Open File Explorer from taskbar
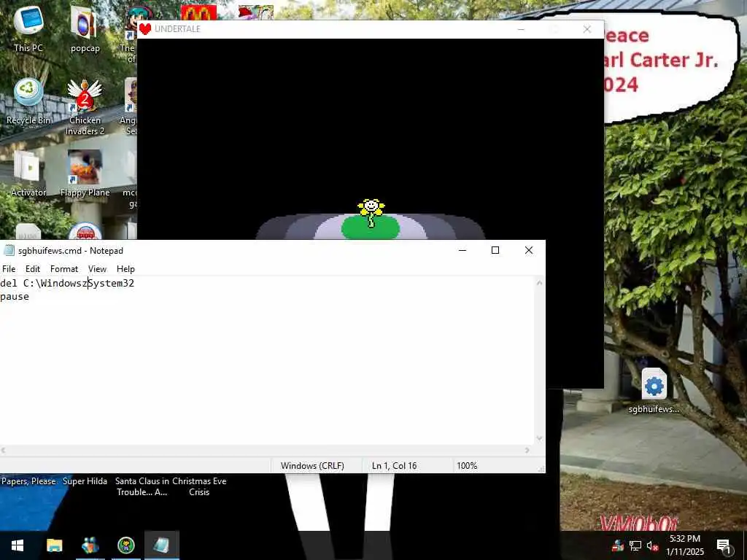The width and height of the screenshot is (747, 560). pos(54,545)
